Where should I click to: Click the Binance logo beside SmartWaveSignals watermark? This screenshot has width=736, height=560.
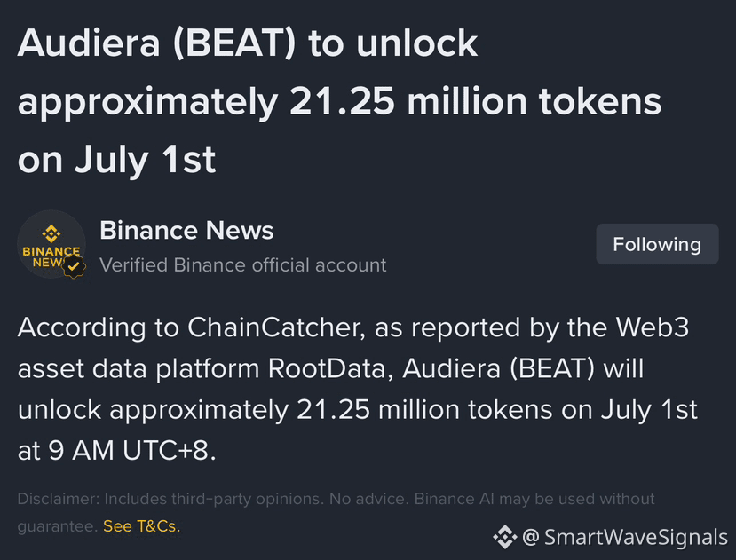click(x=505, y=537)
